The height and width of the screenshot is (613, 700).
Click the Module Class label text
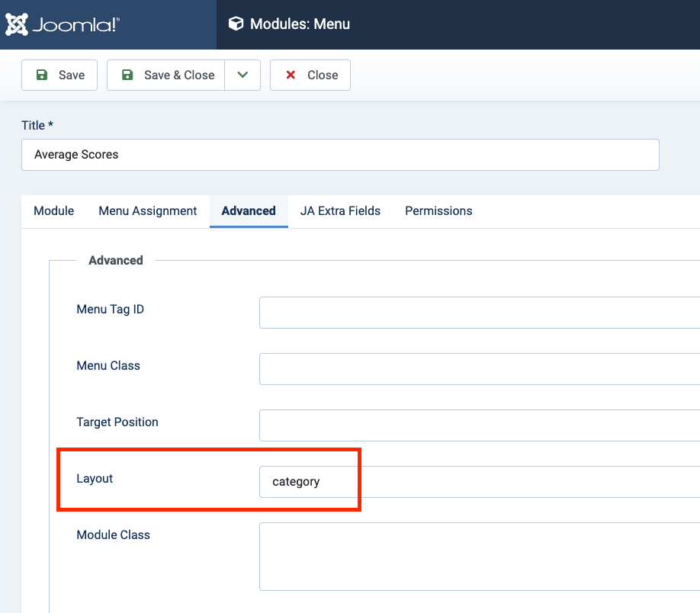(x=113, y=535)
